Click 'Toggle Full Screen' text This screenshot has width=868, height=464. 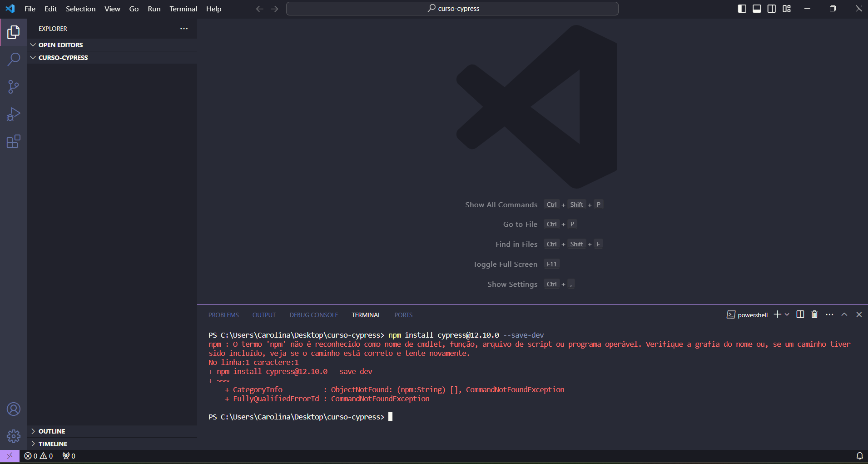point(505,264)
